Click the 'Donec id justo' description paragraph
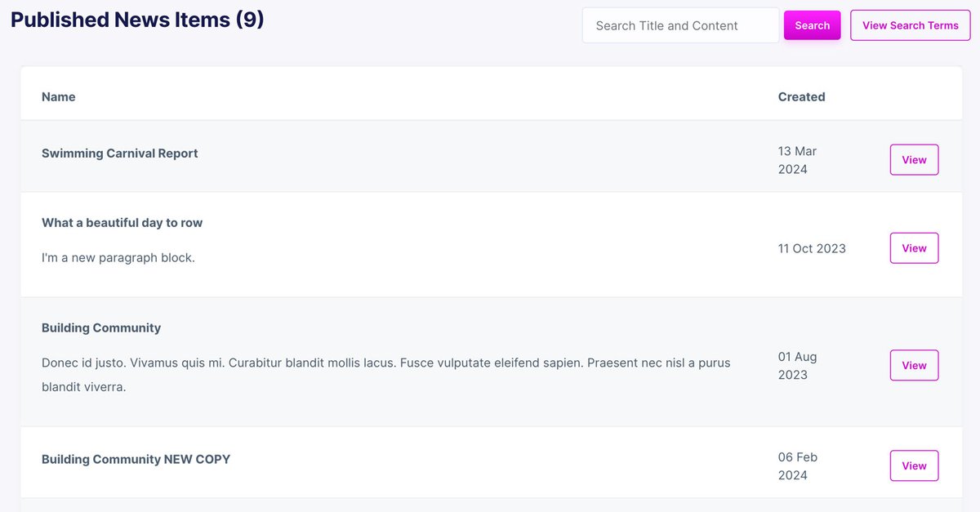The height and width of the screenshot is (512, 980). pyautogui.click(x=385, y=375)
